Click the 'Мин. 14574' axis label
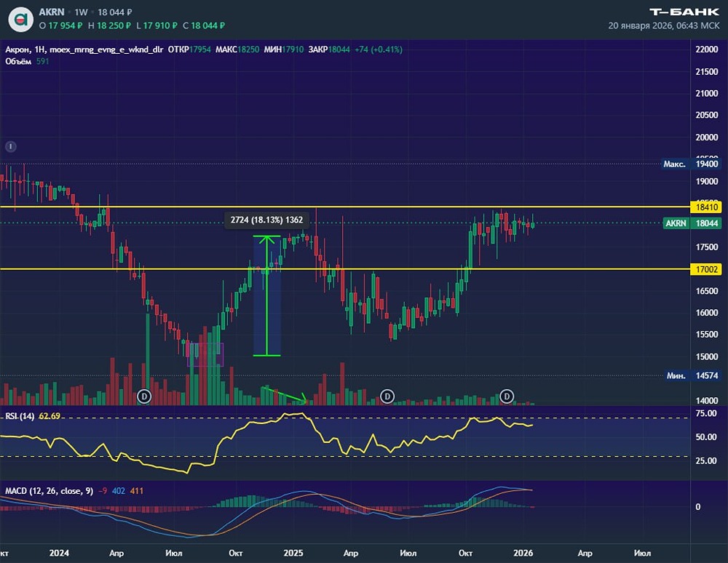Image resolution: width=728 pixels, height=563 pixels. click(692, 375)
